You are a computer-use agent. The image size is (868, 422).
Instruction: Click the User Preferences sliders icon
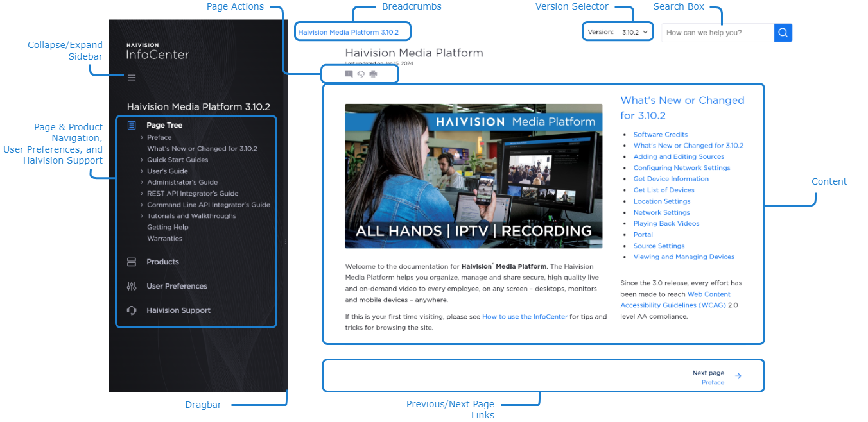132,286
